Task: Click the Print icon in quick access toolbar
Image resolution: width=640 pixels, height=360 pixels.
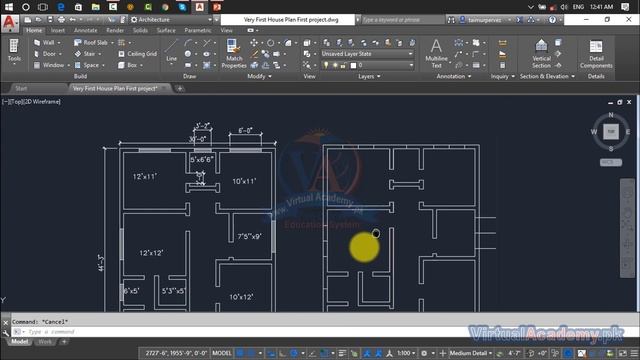Action: pos(61,20)
